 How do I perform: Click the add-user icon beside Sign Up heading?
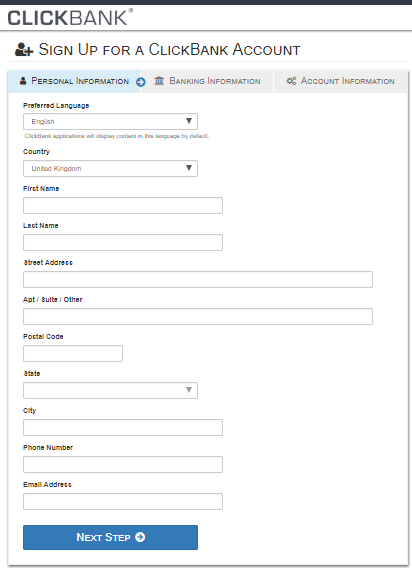point(24,49)
